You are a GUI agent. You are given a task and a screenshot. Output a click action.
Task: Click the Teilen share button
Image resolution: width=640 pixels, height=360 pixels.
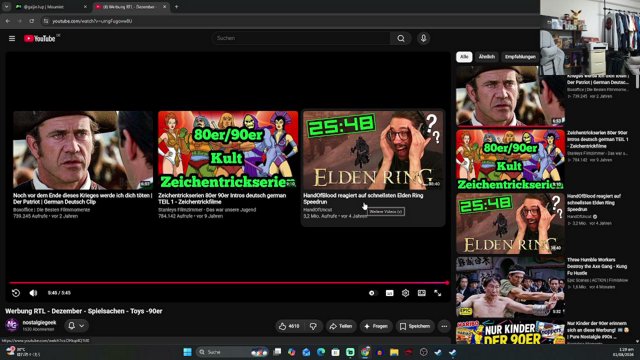341,326
